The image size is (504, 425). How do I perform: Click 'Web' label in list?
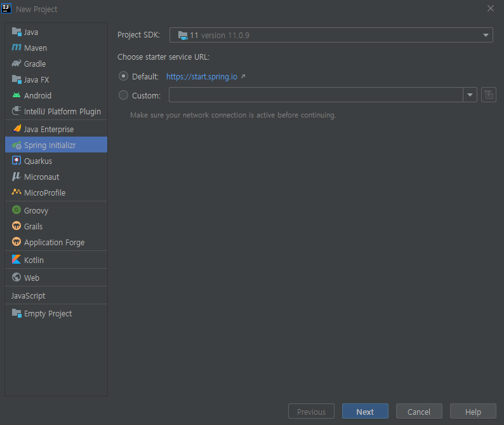[32, 278]
